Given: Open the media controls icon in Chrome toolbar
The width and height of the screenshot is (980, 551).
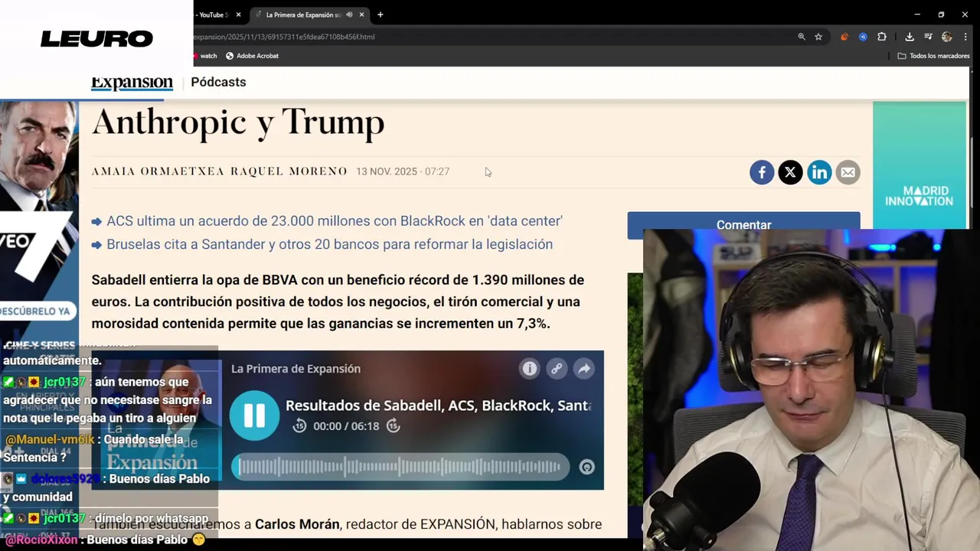Looking at the screenshot, I should (x=928, y=37).
